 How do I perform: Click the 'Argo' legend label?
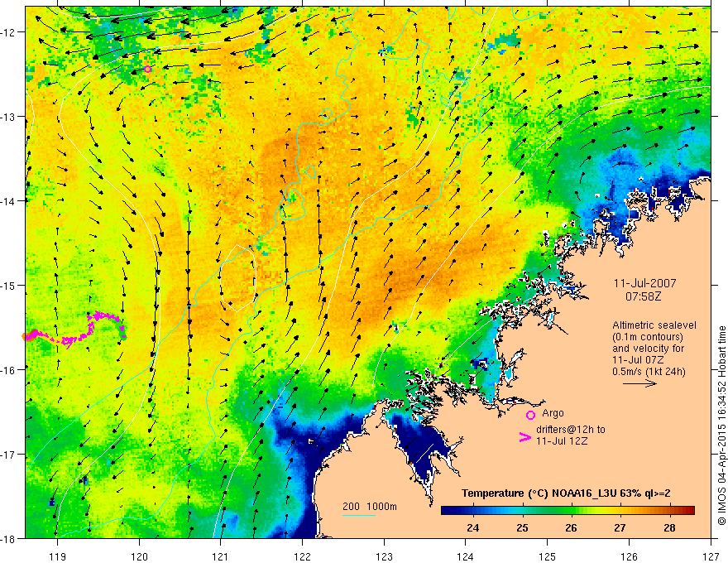553,413
